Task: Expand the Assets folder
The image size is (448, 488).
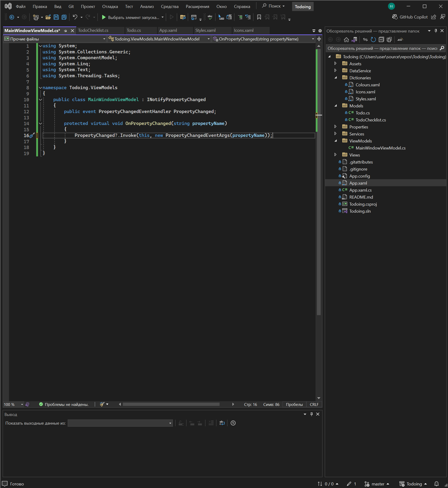Action: pyautogui.click(x=335, y=63)
